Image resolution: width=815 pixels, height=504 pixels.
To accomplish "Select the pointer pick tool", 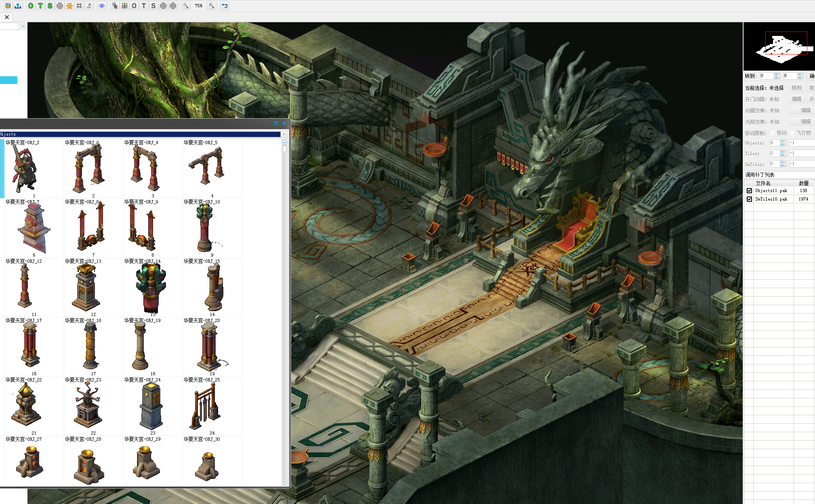I will (115, 6).
